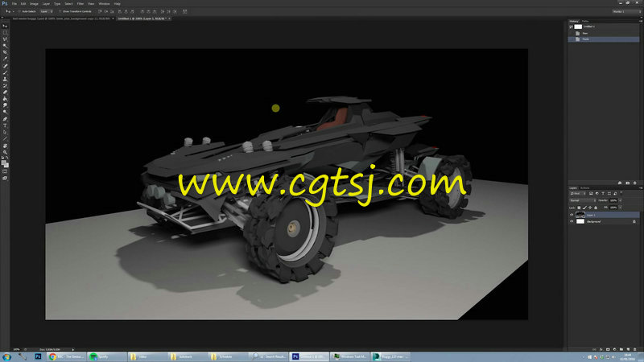This screenshot has width=644, height=362.
Task: Open the Image menu
Action: 34,4
